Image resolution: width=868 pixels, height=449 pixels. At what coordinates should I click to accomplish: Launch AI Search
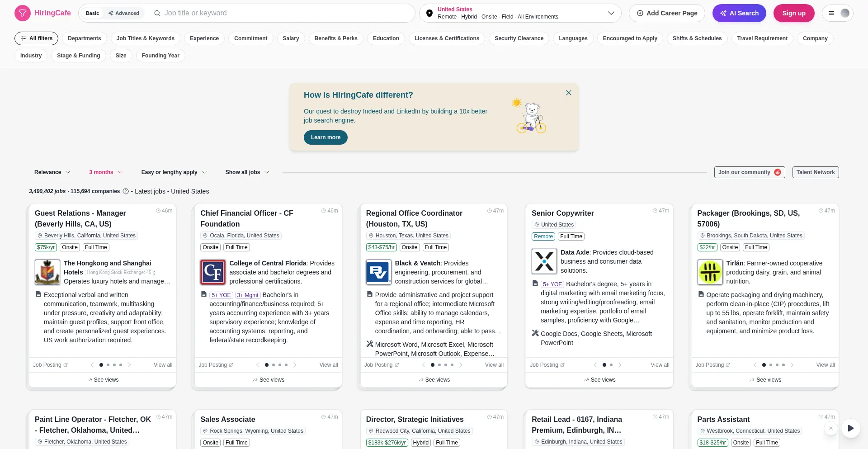(x=739, y=13)
